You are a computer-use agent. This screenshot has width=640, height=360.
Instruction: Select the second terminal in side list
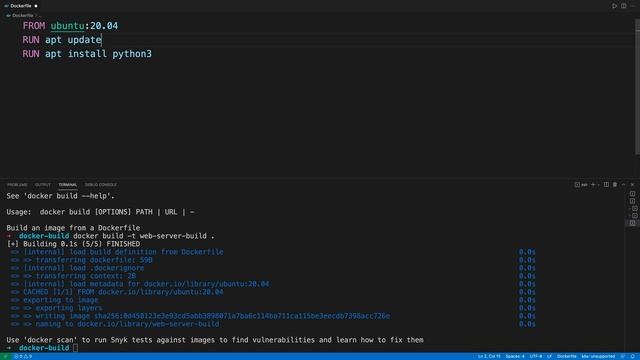click(632, 201)
